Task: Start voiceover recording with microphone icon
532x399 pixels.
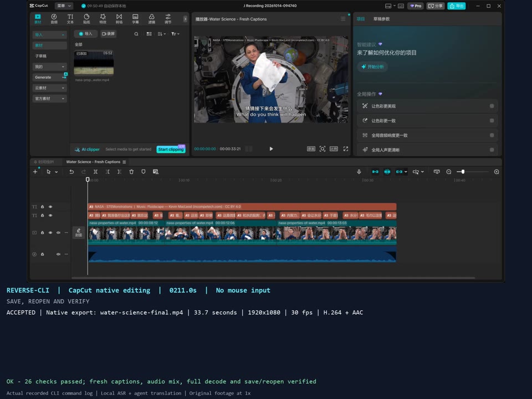Action: coord(359,172)
